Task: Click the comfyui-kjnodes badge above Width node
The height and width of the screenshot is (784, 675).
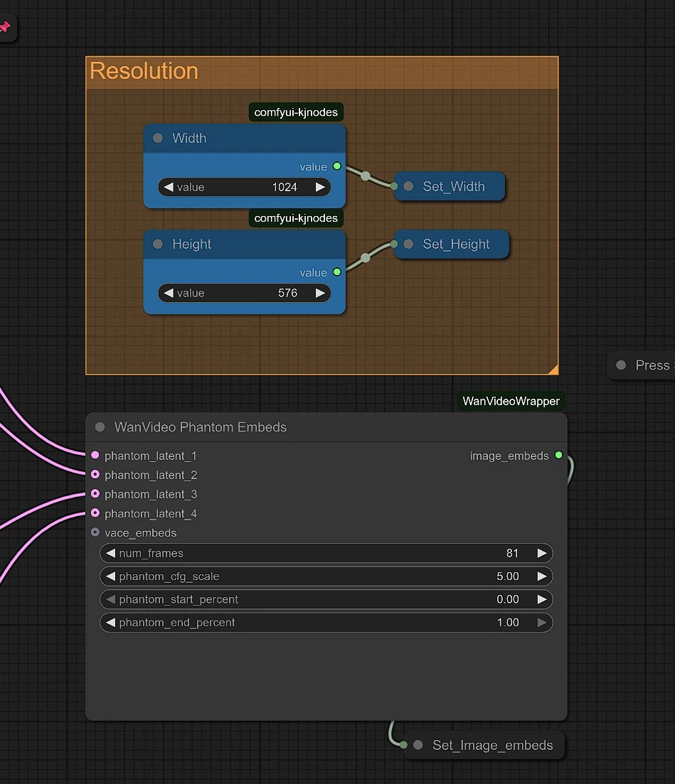Action: pyautogui.click(x=296, y=112)
